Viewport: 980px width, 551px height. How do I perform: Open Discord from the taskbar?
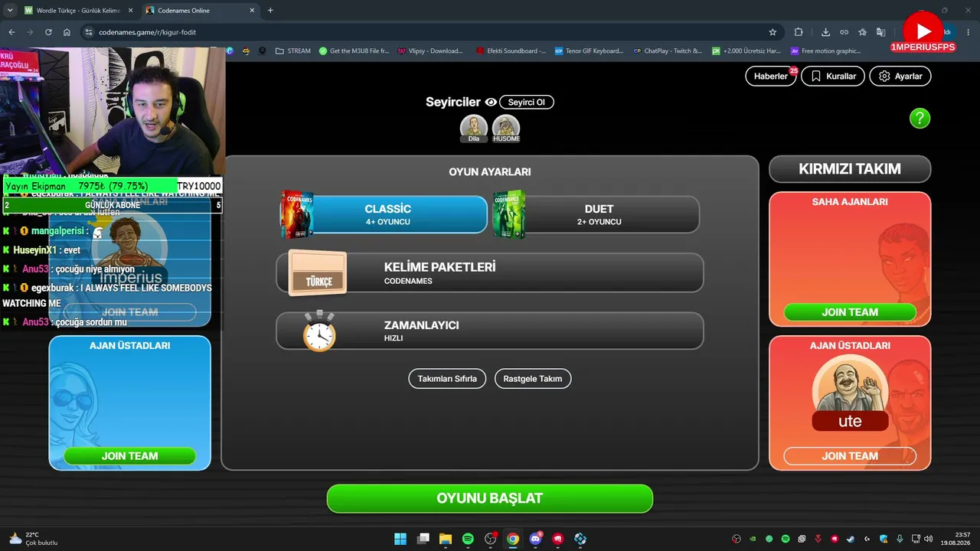tap(535, 539)
